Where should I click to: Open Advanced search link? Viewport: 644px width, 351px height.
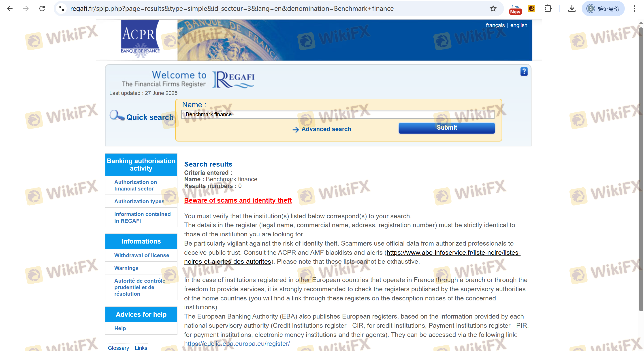tap(326, 129)
